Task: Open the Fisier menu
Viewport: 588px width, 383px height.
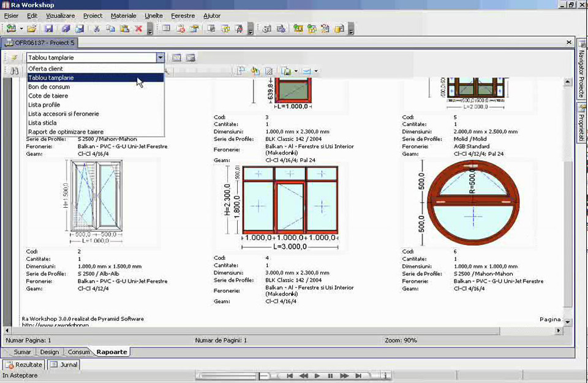Action: coord(11,16)
